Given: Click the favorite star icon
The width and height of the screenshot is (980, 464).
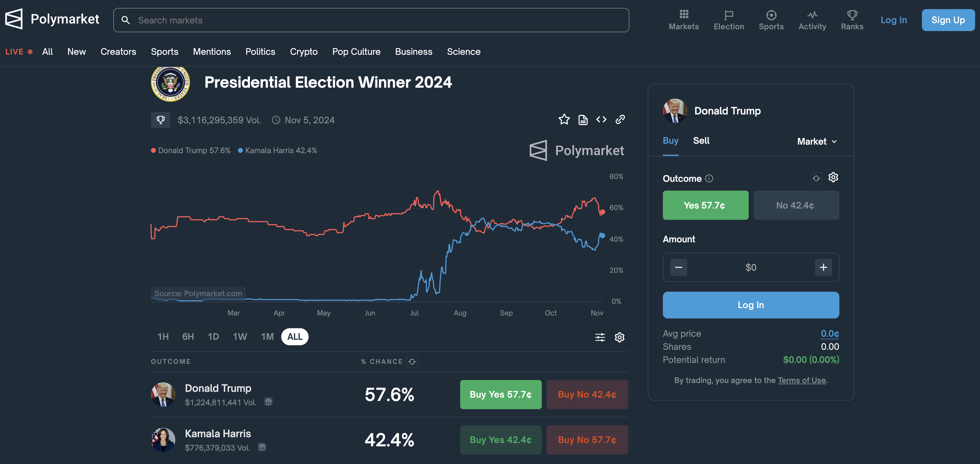Looking at the screenshot, I should pyautogui.click(x=564, y=120).
